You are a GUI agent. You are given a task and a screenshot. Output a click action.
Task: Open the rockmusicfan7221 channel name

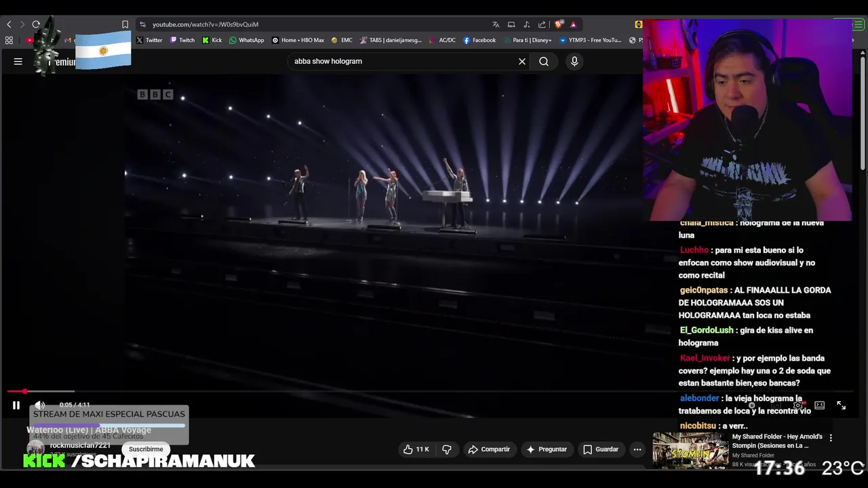(80, 445)
